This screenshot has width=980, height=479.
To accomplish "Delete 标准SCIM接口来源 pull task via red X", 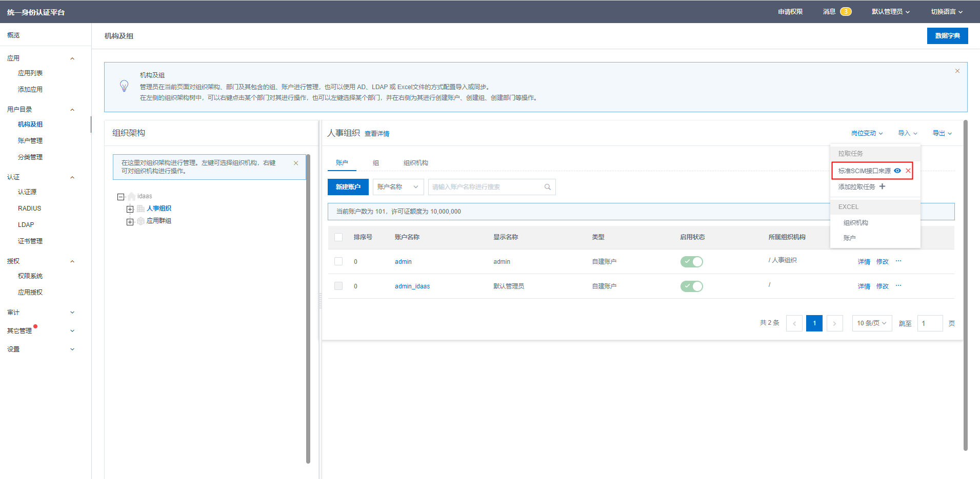I will (x=908, y=171).
